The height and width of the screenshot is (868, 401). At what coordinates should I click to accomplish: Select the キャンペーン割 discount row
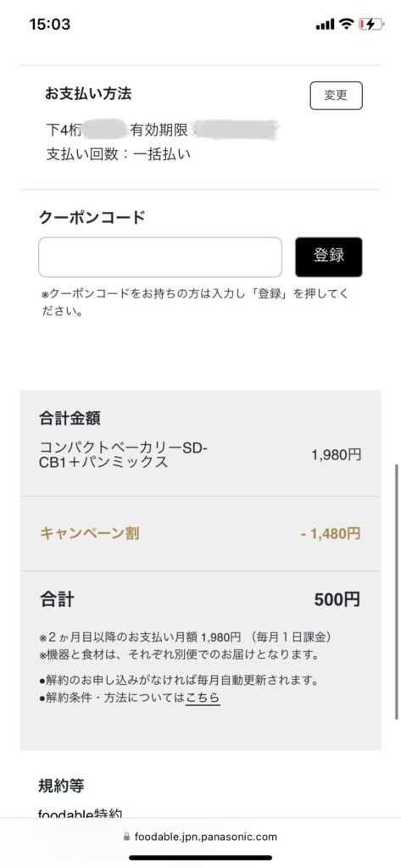(200, 534)
